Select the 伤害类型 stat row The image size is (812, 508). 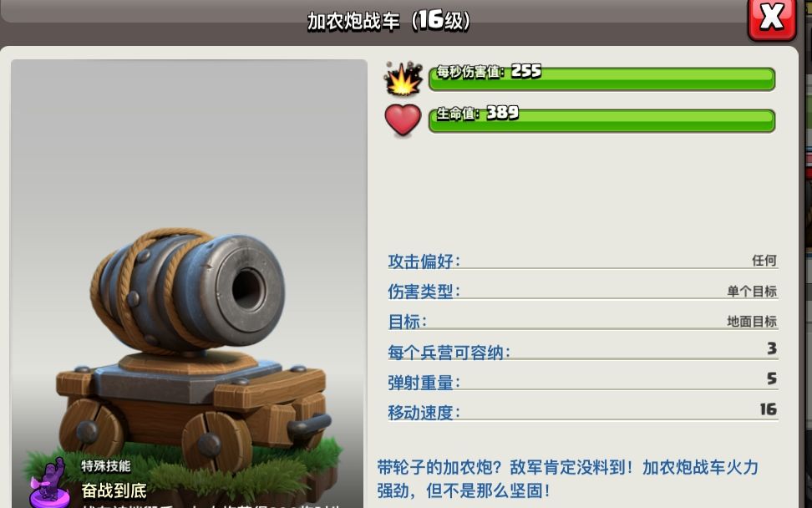(x=583, y=291)
